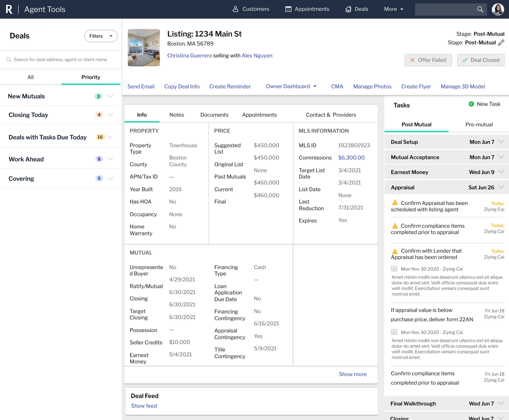Mark the deal as Deal Closed
This screenshot has width=509, height=420.
pyautogui.click(x=481, y=60)
